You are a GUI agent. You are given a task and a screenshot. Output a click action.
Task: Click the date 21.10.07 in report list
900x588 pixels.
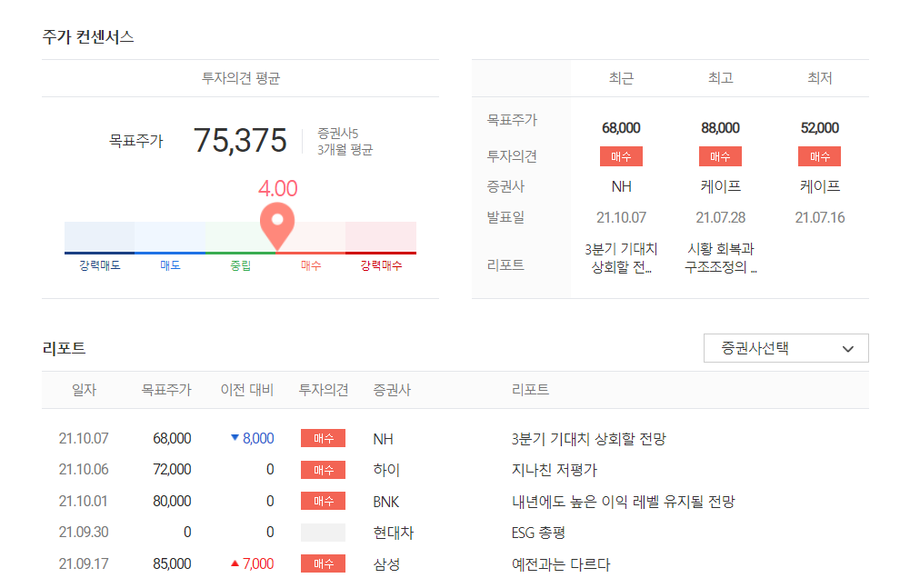click(x=84, y=438)
